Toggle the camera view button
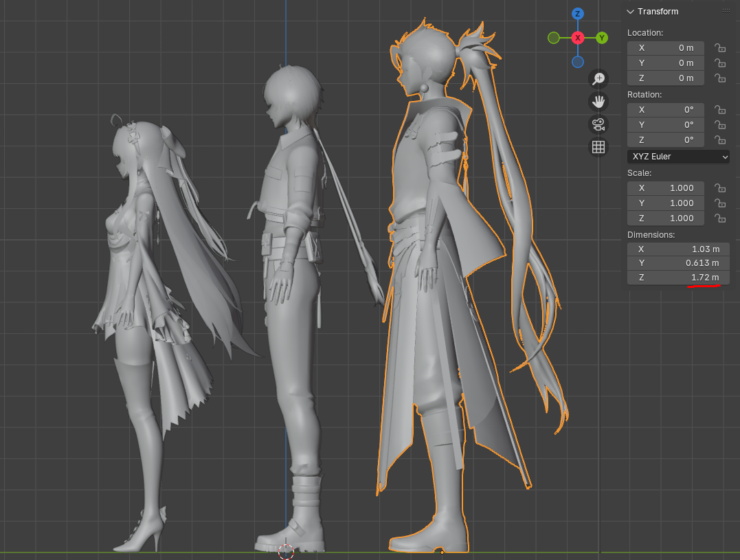Viewport: 740px width, 560px height. pyautogui.click(x=598, y=124)
